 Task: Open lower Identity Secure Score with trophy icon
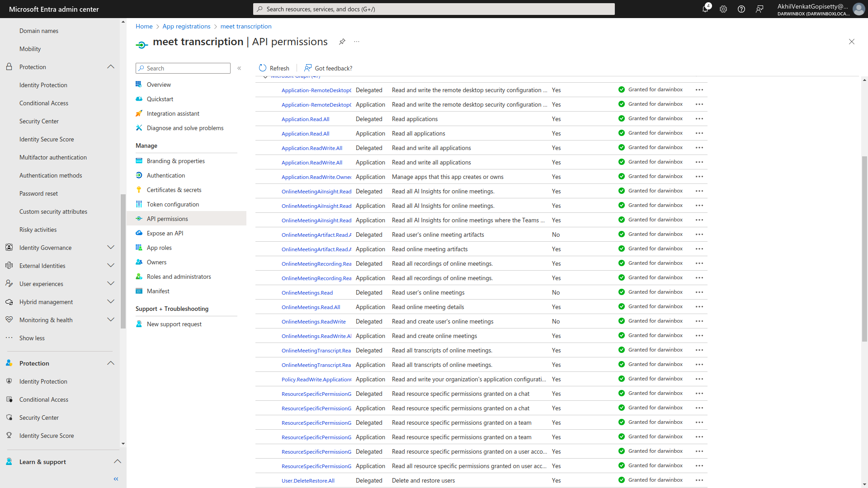(47, 436)
